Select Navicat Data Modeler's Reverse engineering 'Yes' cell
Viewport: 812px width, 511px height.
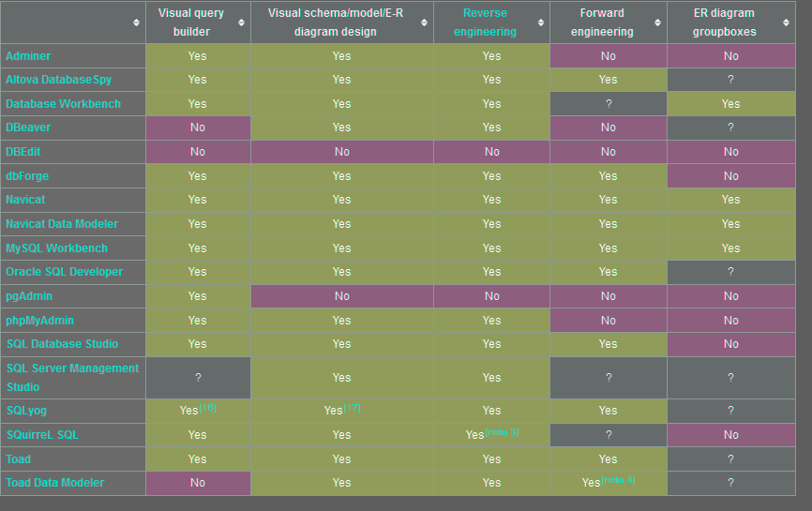tap(492, 224)
